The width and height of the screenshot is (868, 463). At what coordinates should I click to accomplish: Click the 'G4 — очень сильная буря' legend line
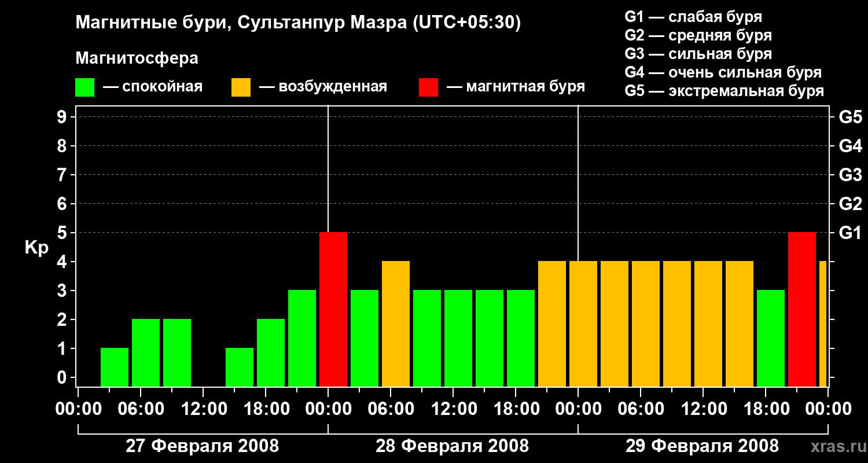(723, 72)
